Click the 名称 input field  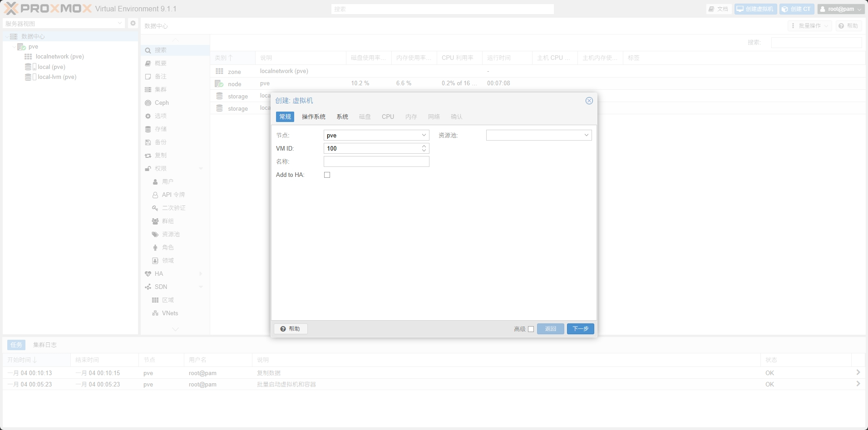[x=376, y=161]
